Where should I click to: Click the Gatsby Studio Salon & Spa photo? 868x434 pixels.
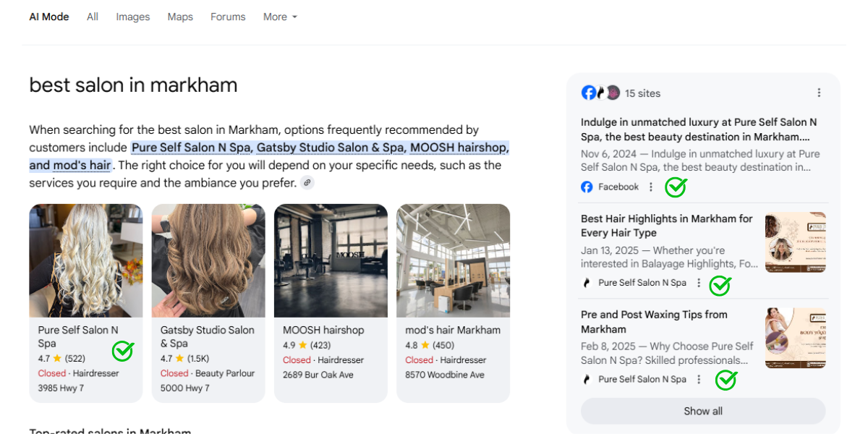[208, 260]
